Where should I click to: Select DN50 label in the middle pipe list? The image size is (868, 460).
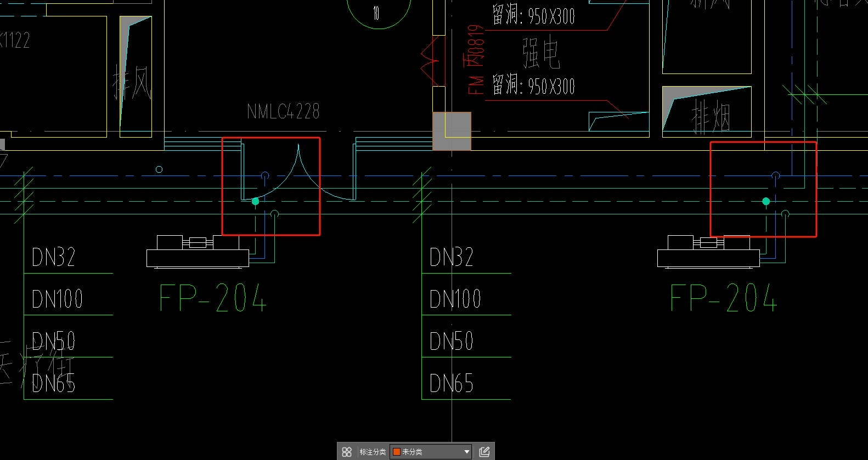[x=451, y=340]
